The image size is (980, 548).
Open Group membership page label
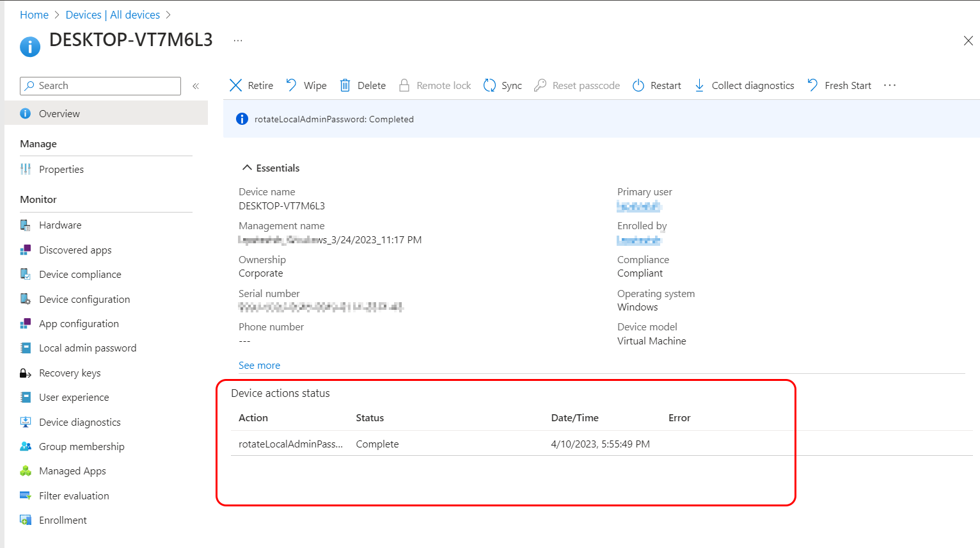coord(81,446)
